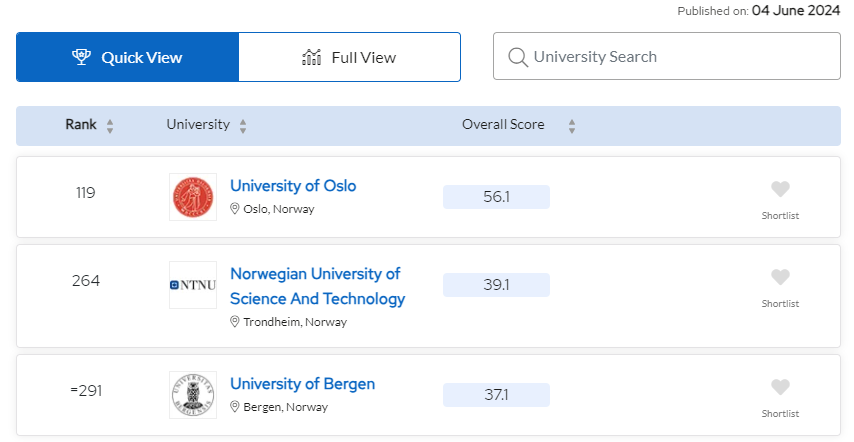Open the University of Bergen link
854x442 pixels.
click(302, 384)
